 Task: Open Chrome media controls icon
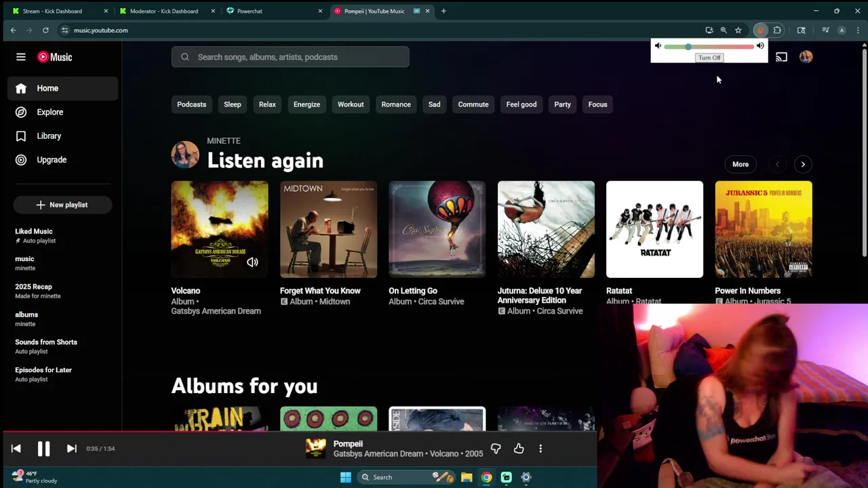click(x=825, y=30)
